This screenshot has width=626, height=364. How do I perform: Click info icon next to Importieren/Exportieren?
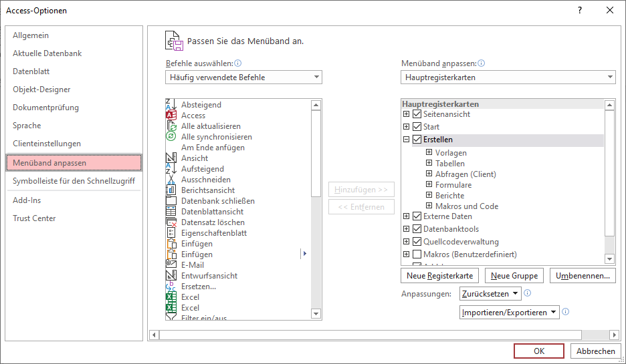tap(565, 312)
